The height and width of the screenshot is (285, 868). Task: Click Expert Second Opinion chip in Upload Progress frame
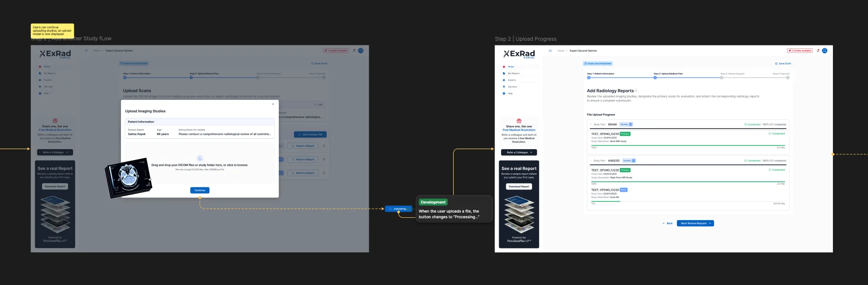[598, 63]
